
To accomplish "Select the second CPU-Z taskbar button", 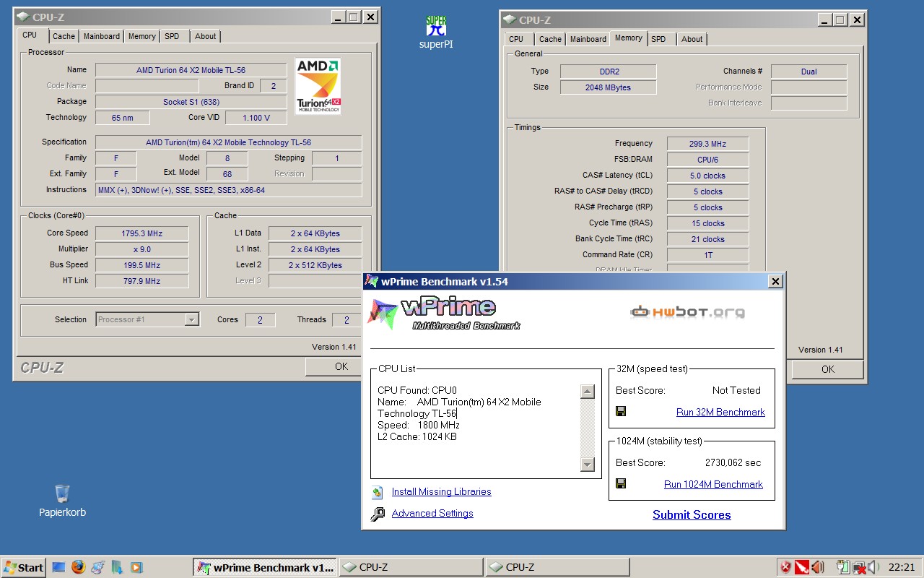I will point(557,567).
